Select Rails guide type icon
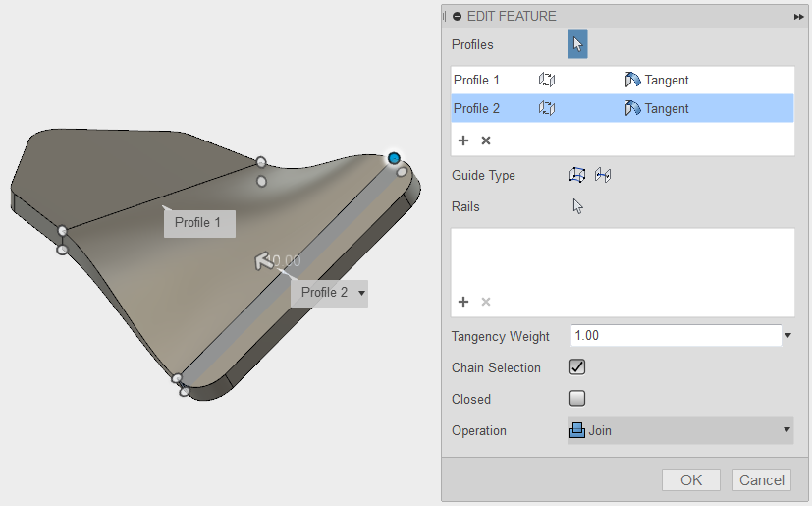The image size is (812, 506). pyautogui.click(x=577, y=175)
